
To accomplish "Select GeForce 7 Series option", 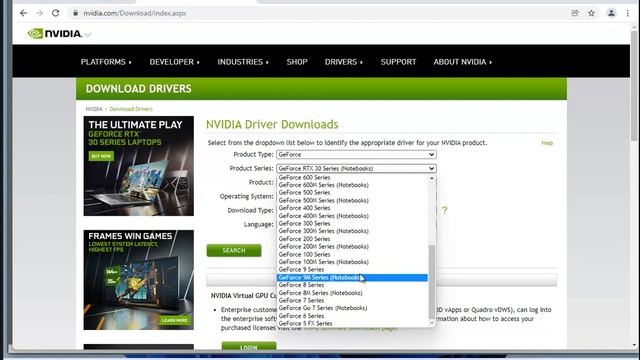I will pos(352,300).
